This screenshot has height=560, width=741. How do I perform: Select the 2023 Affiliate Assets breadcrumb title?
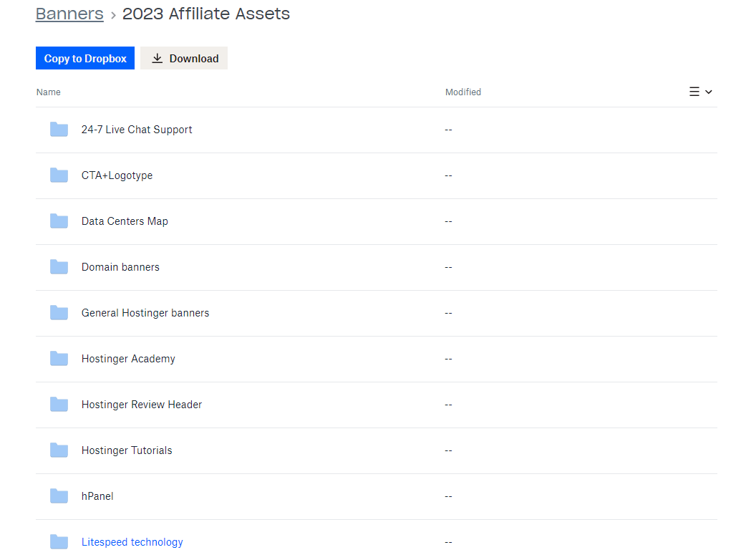pyautogui.click(x=206, y=14)
